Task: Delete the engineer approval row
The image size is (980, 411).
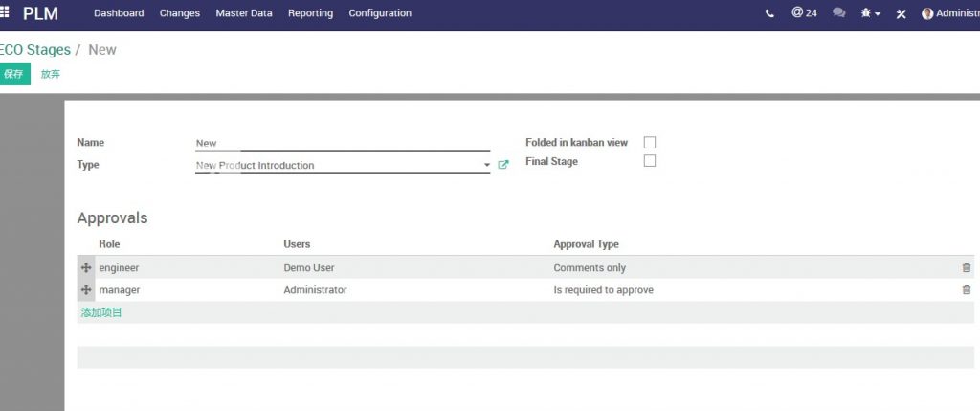Action: [x=966, y=268]
